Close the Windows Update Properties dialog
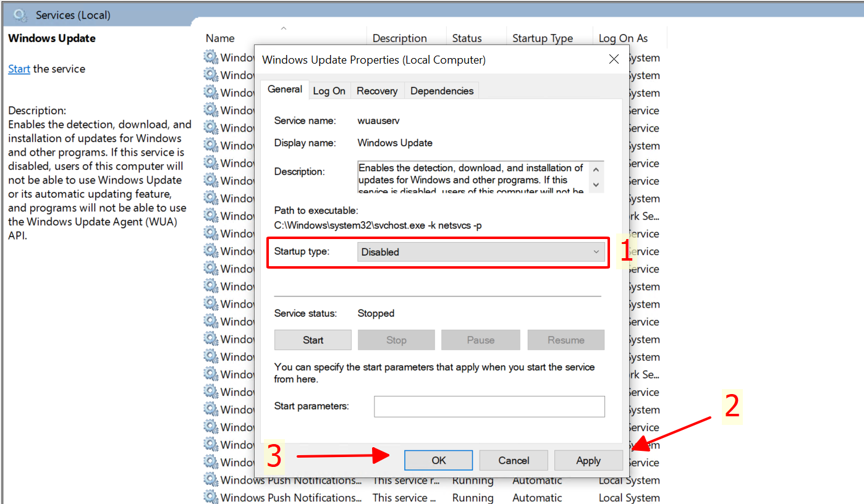 click(x=614, y=60)
